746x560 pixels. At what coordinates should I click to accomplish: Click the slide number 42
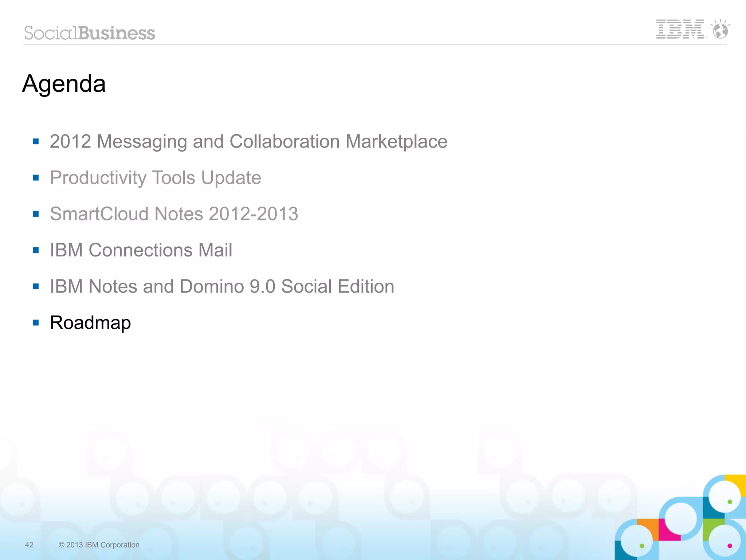tap(29, 545)
